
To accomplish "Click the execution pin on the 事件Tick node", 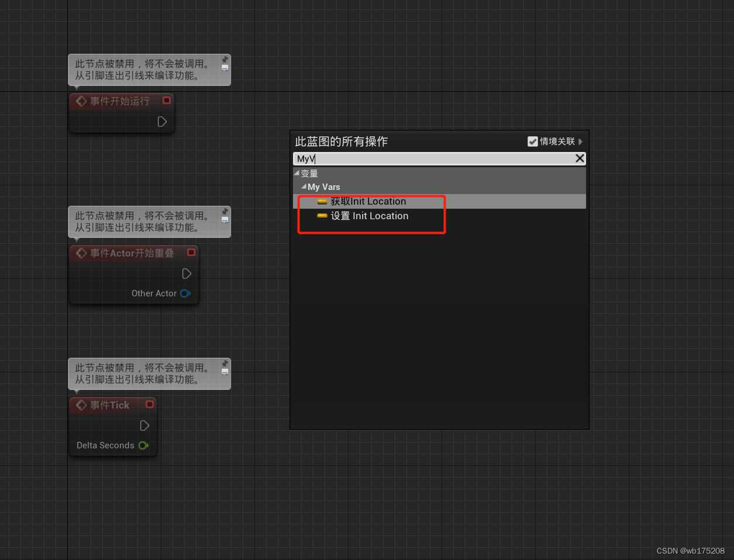I will pyautogui.click(x=144, y=426).
